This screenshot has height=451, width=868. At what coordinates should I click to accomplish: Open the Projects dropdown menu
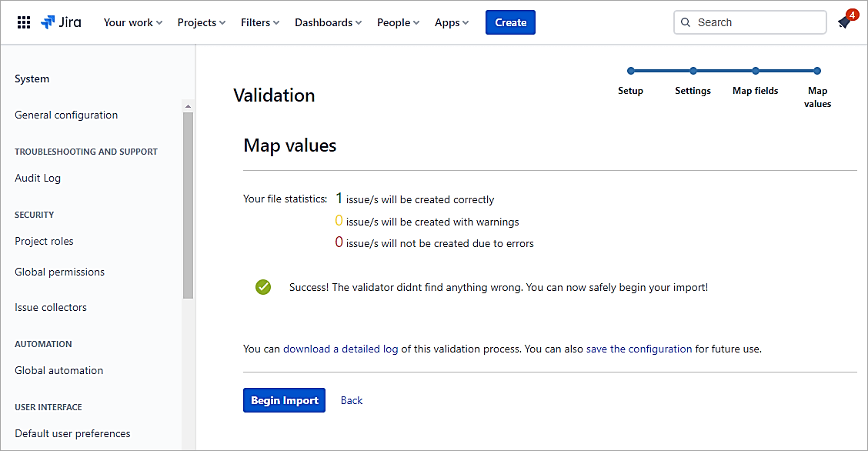coord(202,22)
